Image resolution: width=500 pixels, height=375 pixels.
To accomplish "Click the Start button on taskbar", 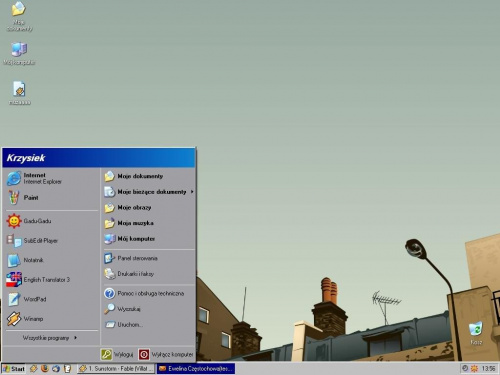I will [14, 369].
